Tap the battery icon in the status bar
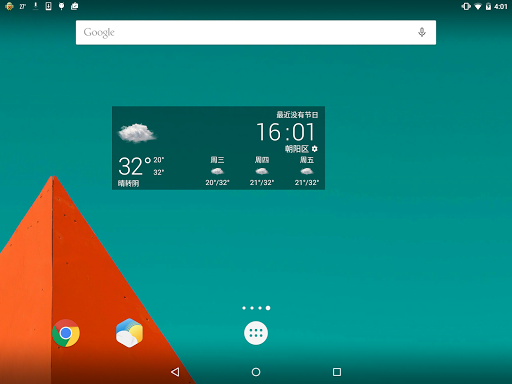 tap(488, 6)
